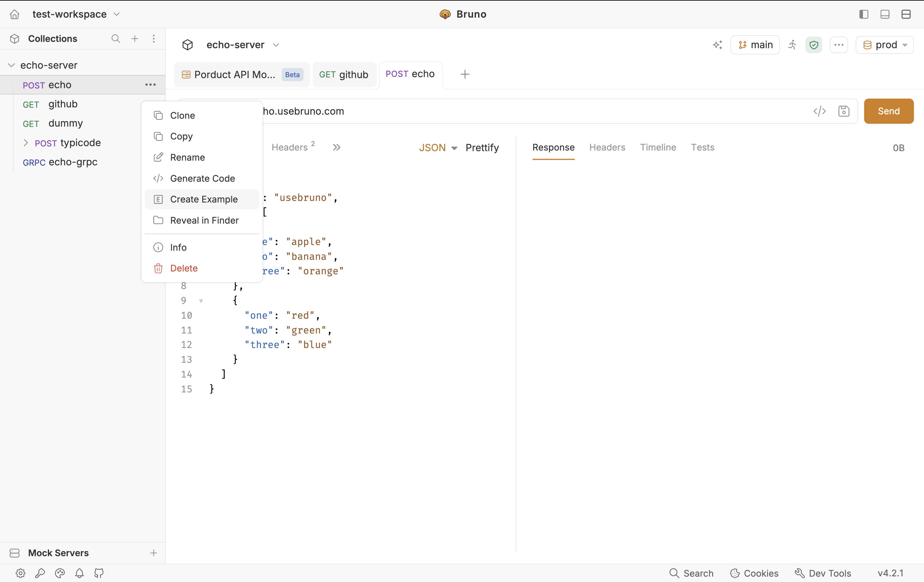Click the plus icon in Collections header
The width and height of the screenshot is (924, 582).
click(x=135, y=39)
